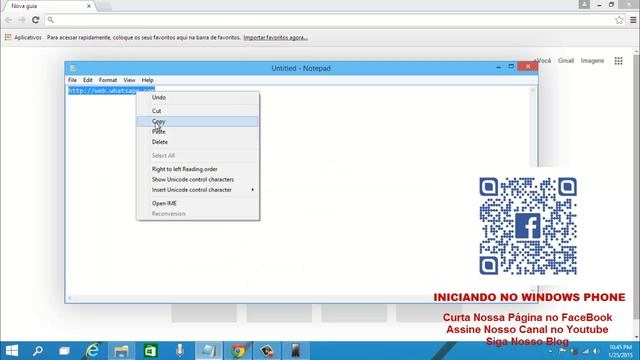Show hidden system tray icons
Screen dimensions: 640x360
(x=550, y=351)
